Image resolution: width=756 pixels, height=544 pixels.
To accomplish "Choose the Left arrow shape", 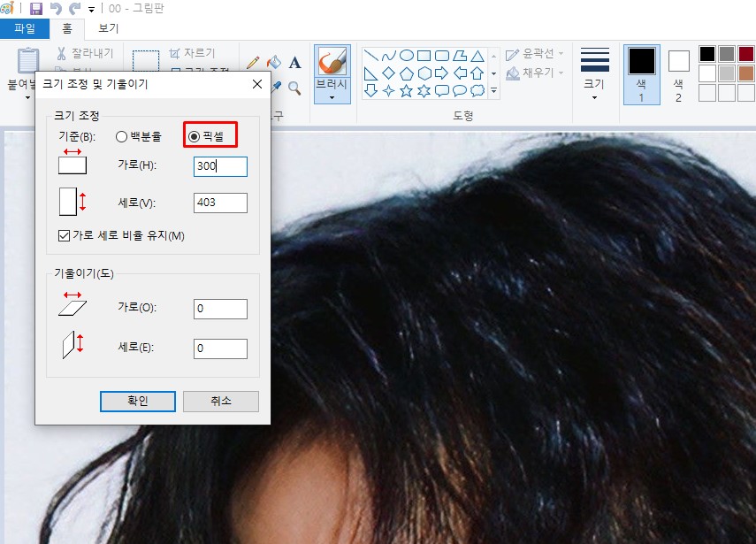I will click(x=460, y=73).
